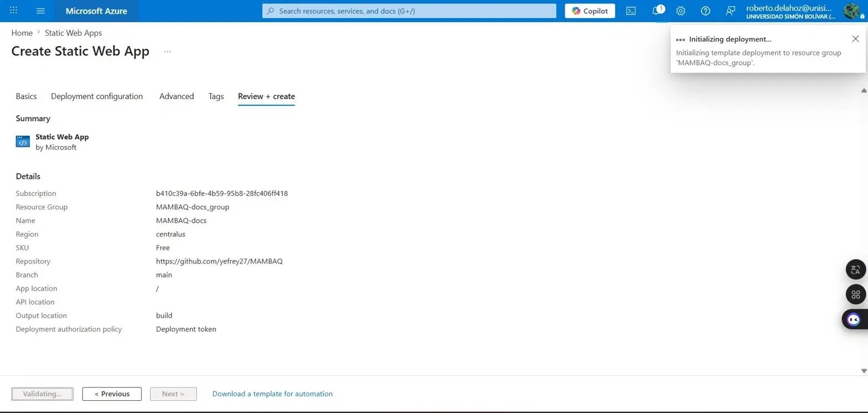Download a template for automation link
The width and height of the screenshot is (868, 413).
click(x=272, y=394)
